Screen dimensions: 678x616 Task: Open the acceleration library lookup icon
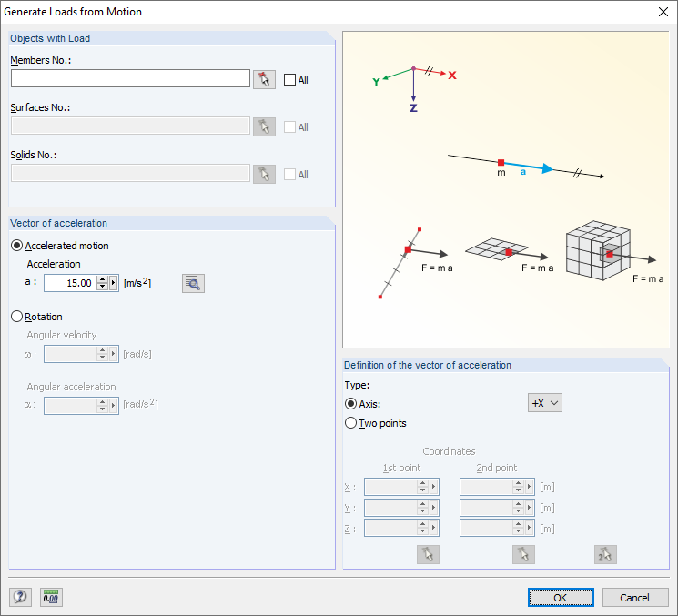click(193, 283)
